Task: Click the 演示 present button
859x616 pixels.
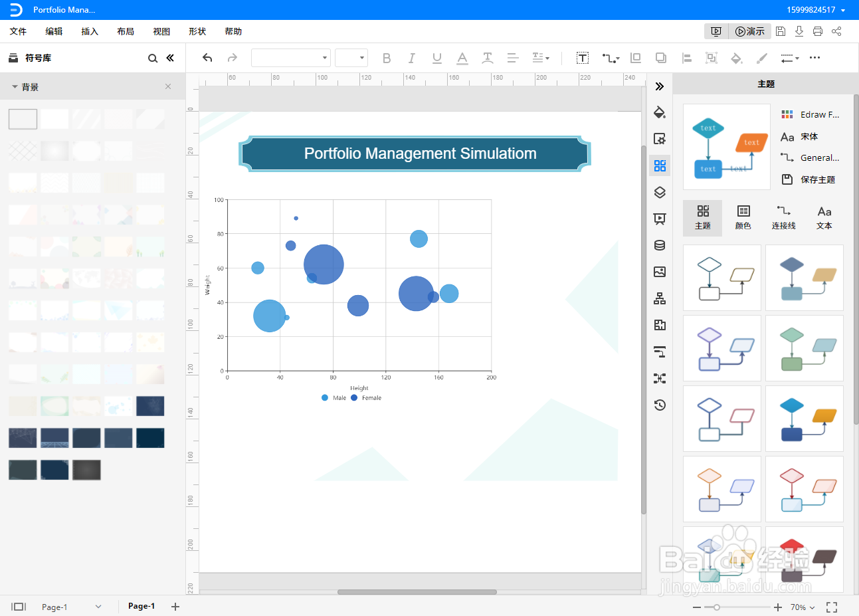Action: pos(750,31)
